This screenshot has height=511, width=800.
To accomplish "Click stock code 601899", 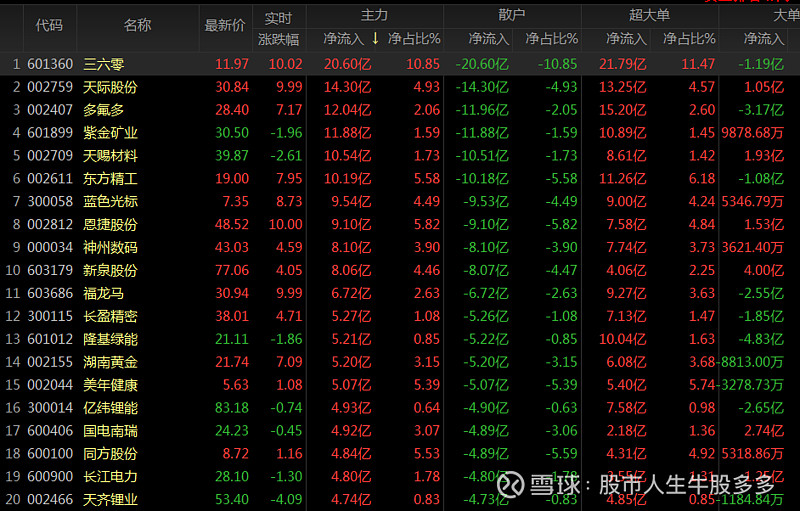I will [50, 133].
